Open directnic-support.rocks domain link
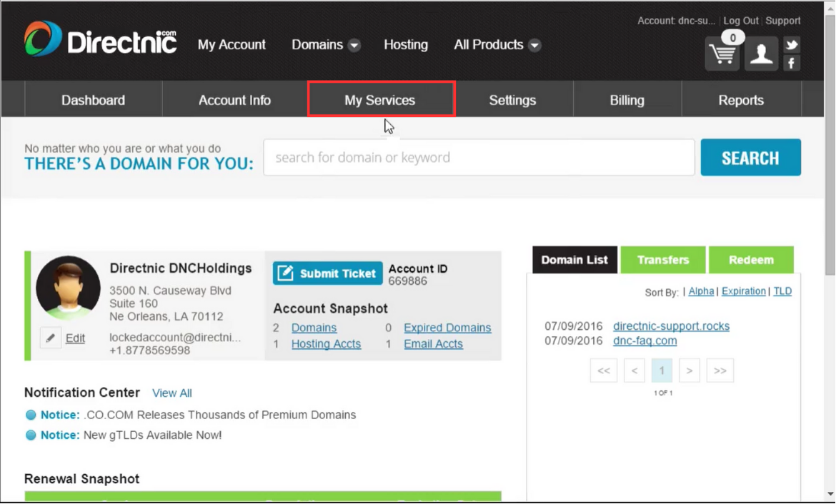836x504 pixels. tap(671, 326)
